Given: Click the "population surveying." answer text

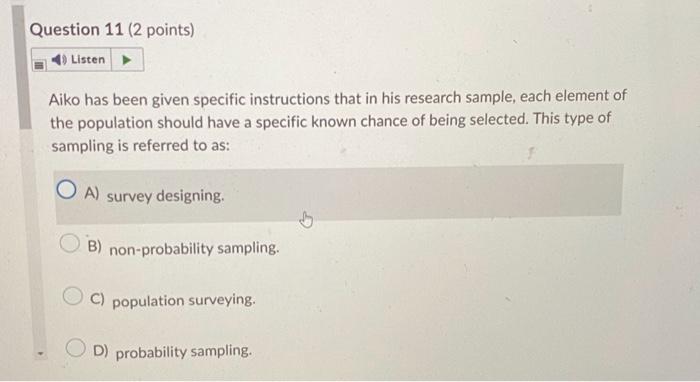Looking at the screenshot, I should pyautogui.click(x=183, y=300).
